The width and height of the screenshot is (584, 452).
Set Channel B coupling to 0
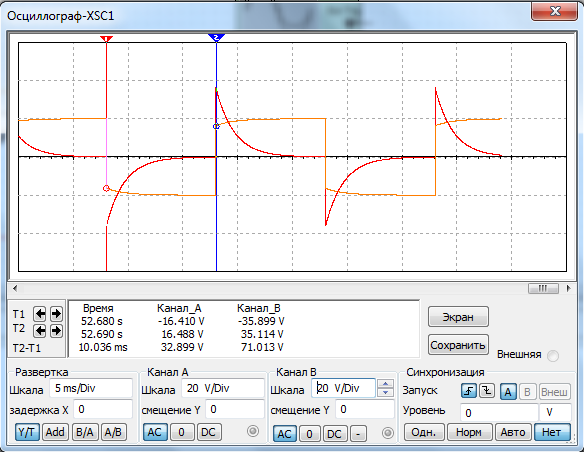point(310,434)
